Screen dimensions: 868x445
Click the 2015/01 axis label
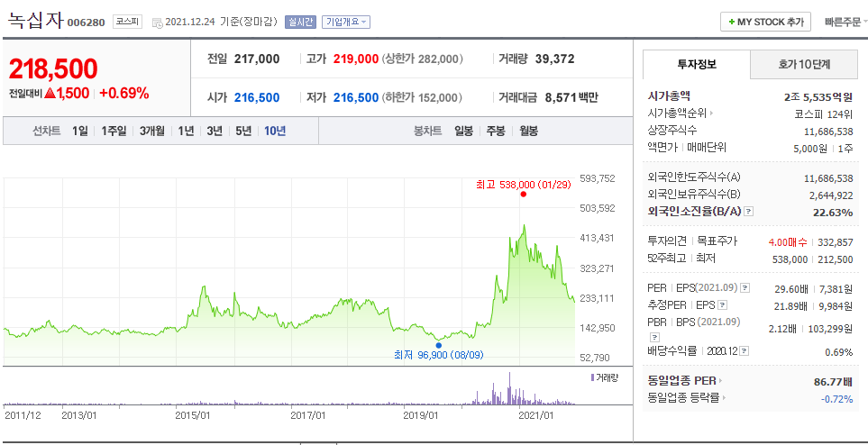tap(193, 414)
